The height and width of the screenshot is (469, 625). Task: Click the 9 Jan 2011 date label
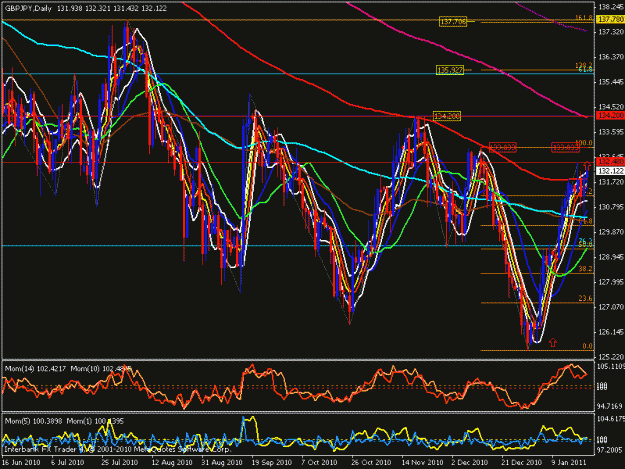point(569,463)
